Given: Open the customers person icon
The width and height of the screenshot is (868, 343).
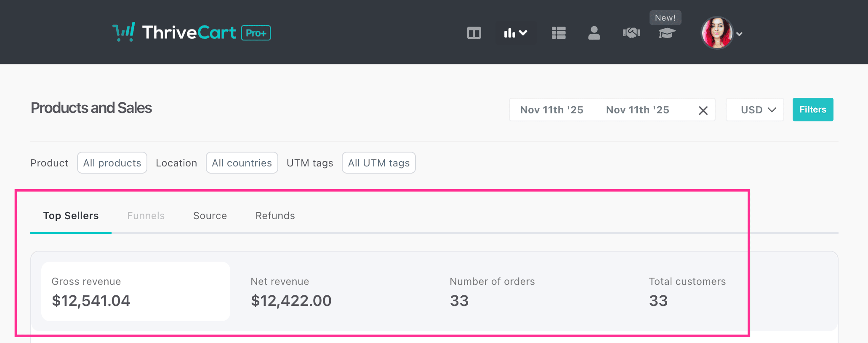Looking at the screenshot, I should click(594, 33).
